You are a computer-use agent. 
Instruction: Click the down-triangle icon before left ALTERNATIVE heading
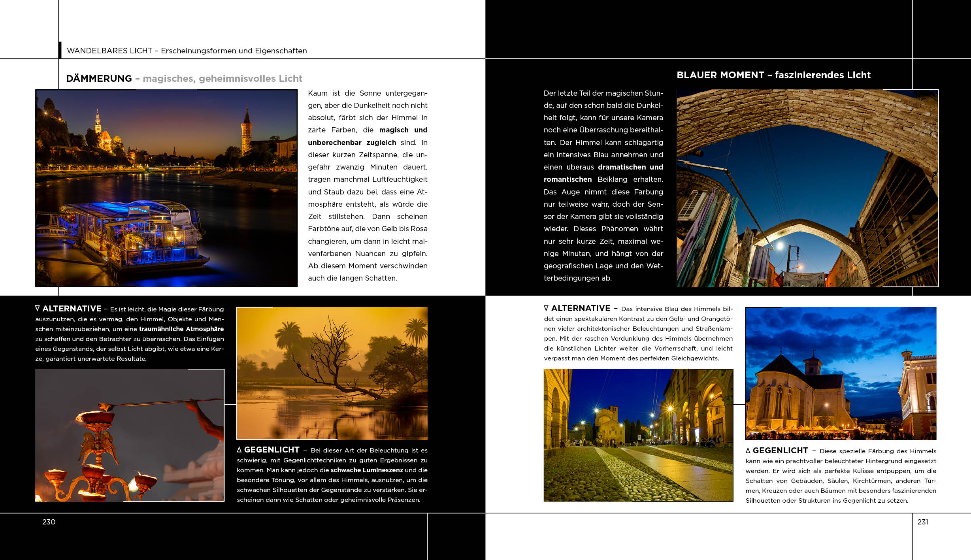(38, 308)
